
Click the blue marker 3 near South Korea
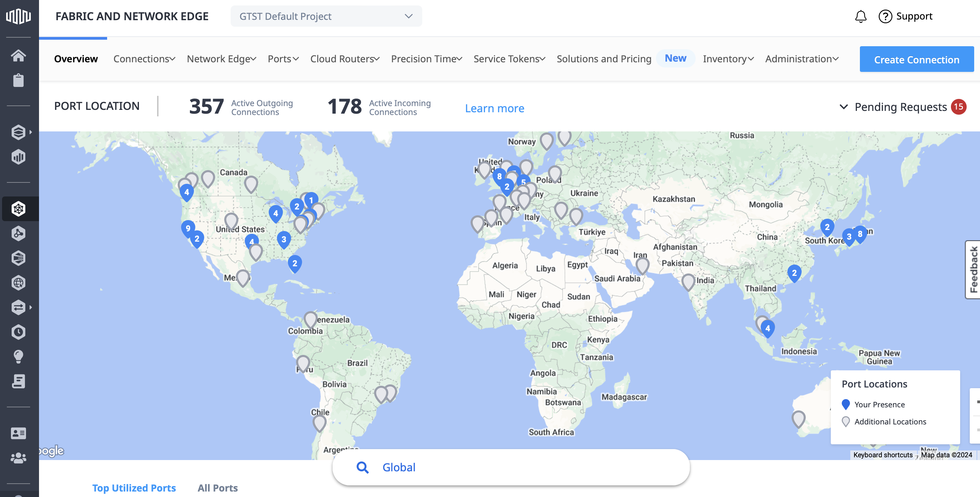849,237
